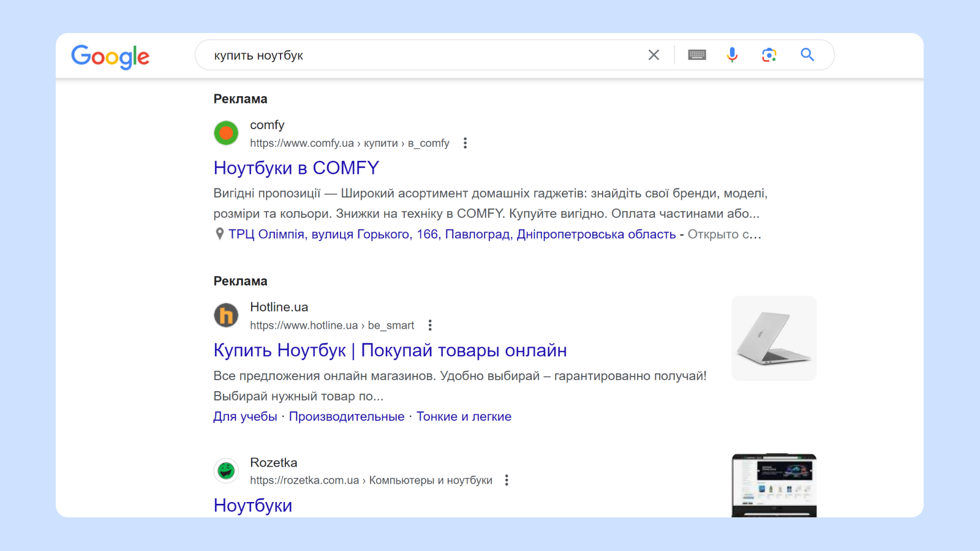Image resolution: width=980 pixels, height=551 pixels.
Task: Click the Hotline.ua site favicon
Action: point(226,315)
